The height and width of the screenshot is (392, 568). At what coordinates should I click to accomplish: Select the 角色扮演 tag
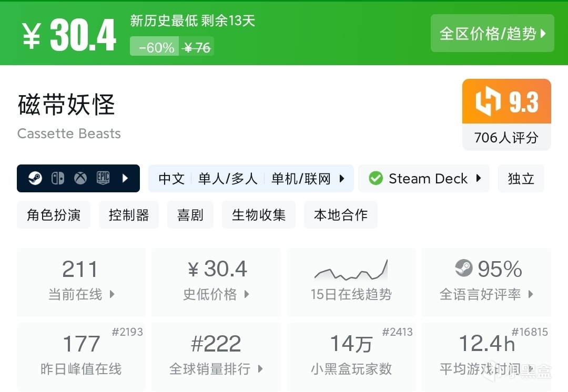click(54, 215)
